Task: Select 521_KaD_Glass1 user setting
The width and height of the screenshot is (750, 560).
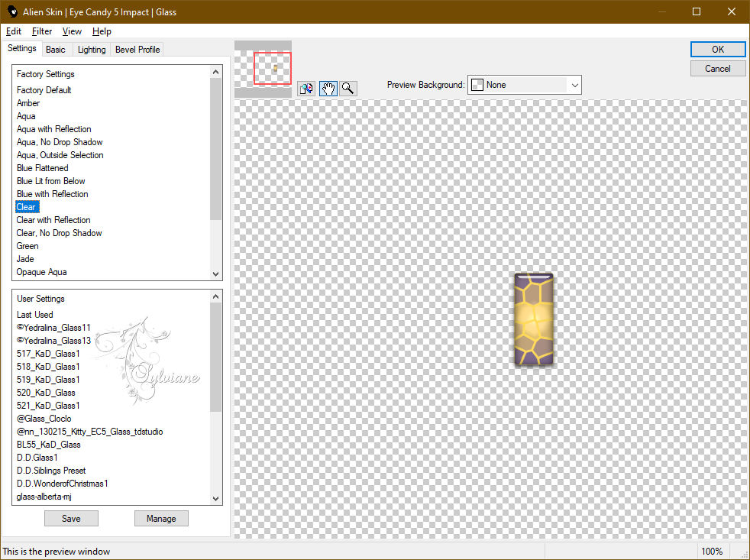Action: (48, 406)
